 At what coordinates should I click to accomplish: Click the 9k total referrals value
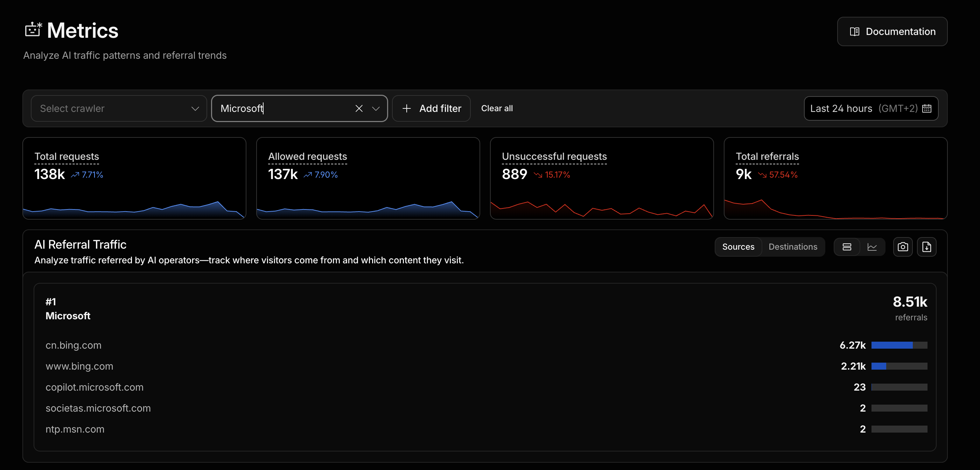tap(743, 174)
